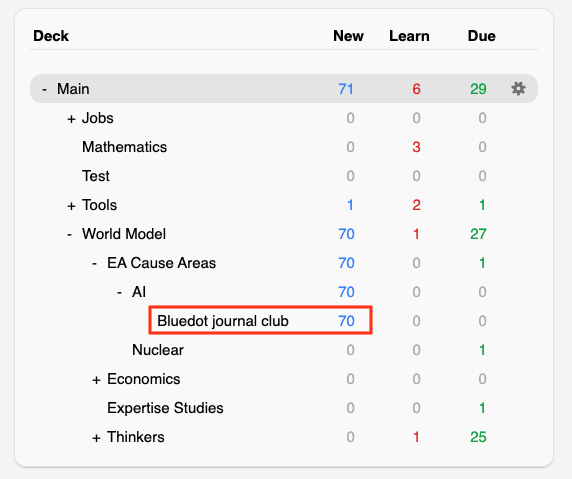Screen dimensions: 572x479
Task: Collapse the World Model deck
Action: click(70, 234)
